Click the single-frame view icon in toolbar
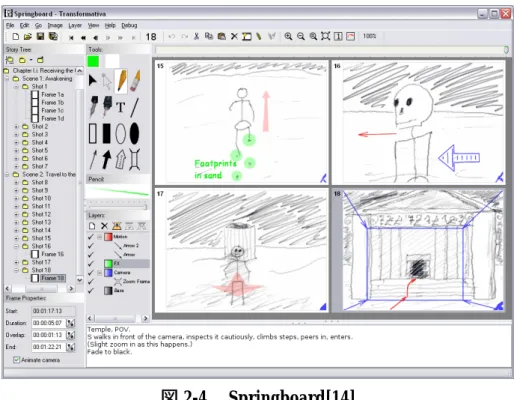This screenshot has width=514, height=400. tap(338, 36)
